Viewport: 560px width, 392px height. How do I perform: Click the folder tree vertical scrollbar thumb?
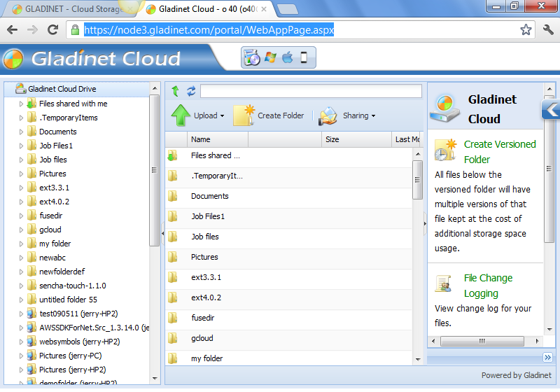154,170
